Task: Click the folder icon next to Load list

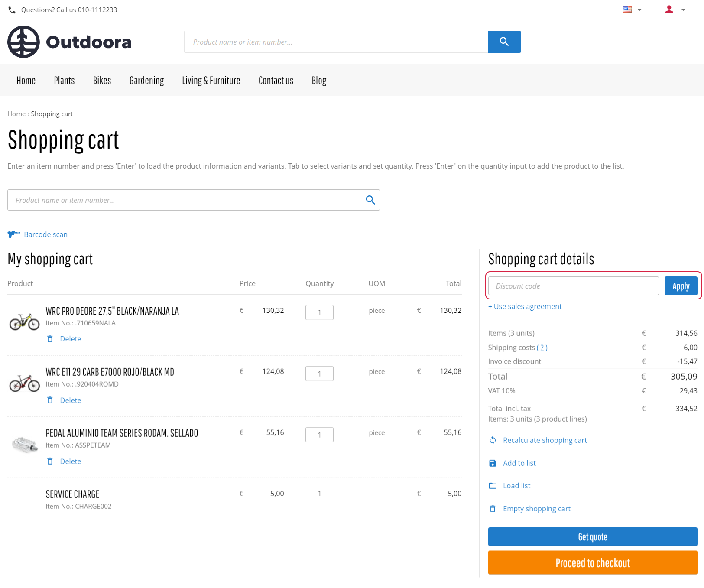Action: tap(493, 486)
